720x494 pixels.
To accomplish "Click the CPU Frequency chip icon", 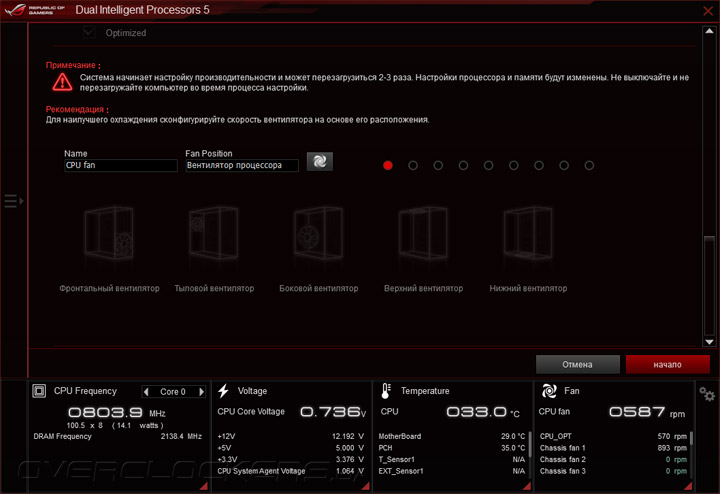I will tap(39, 391).
